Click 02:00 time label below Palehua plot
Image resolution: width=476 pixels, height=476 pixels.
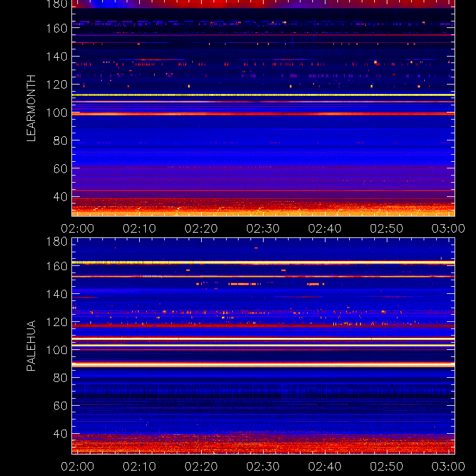coord(77,466)
